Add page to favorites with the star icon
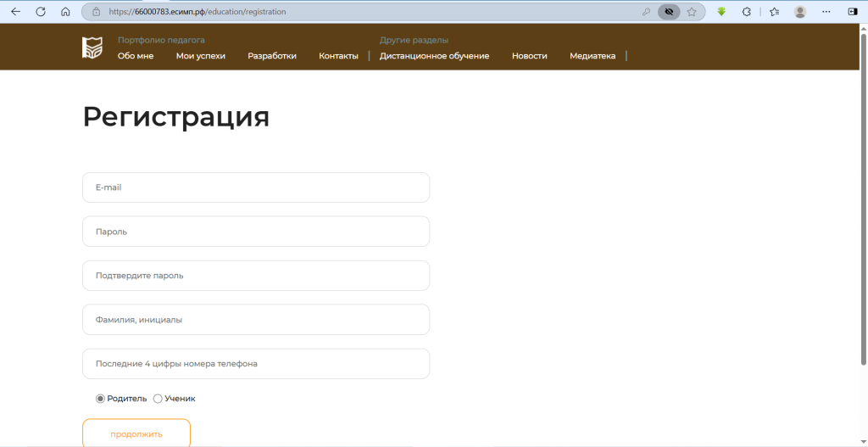This screenshot has height=447, width=868. (x=692, y=12)
